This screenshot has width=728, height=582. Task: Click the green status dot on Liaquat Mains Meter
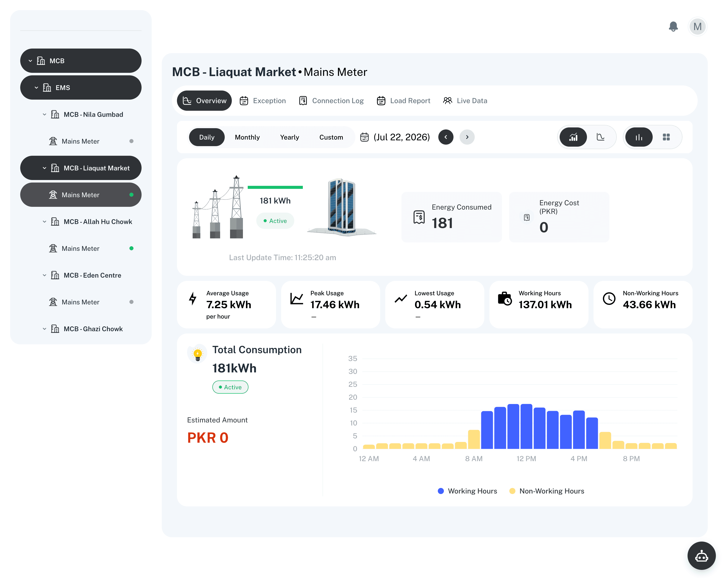coord(131,195)
